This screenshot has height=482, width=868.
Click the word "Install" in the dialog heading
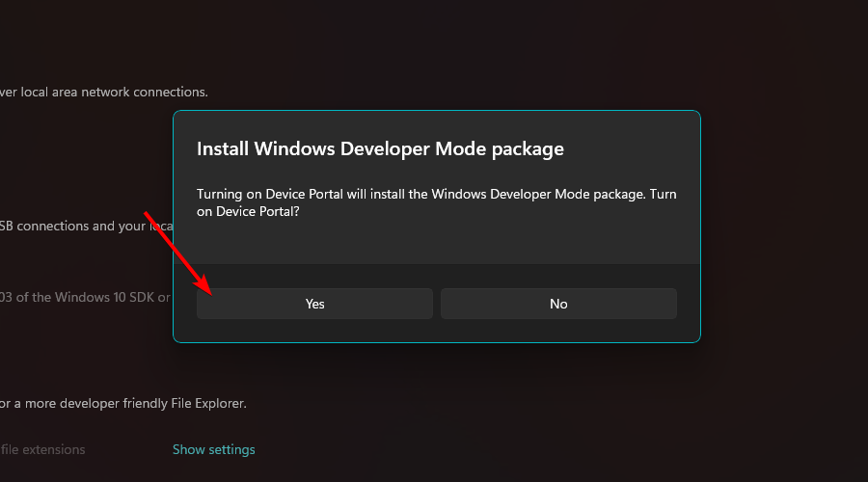[222, 149]
